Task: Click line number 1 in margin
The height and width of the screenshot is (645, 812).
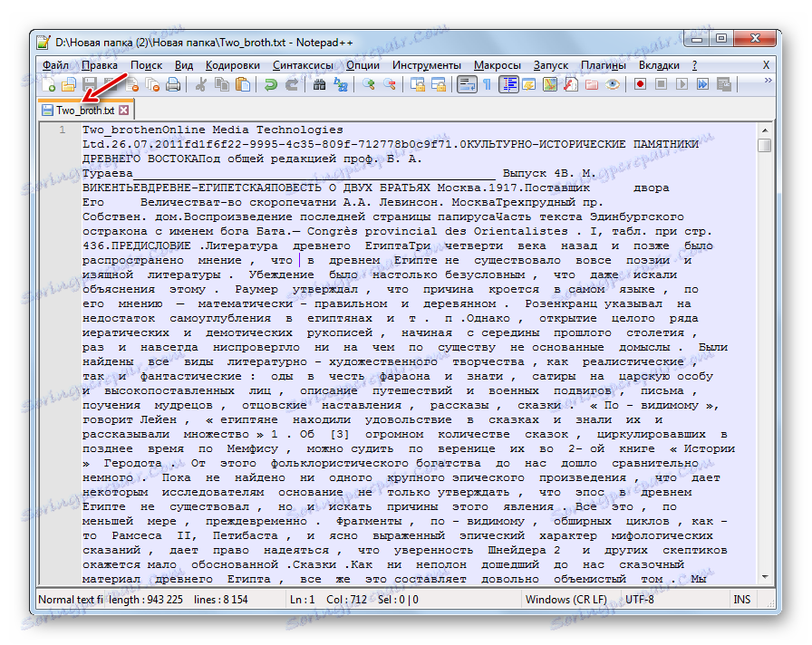Action: pyautogui.click(x=63, y=130)
